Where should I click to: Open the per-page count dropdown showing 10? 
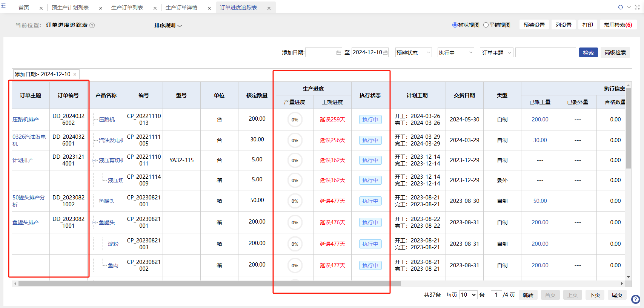point(469,295)
